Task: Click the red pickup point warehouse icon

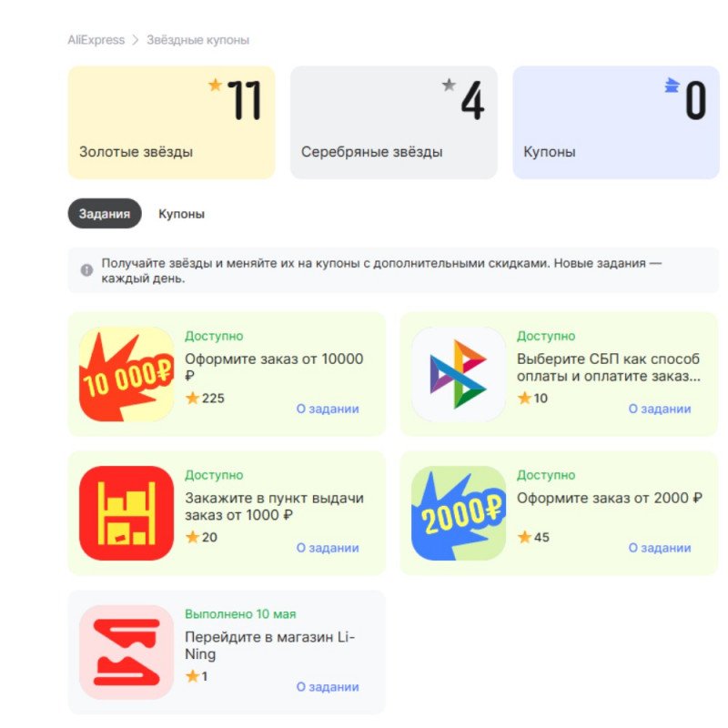Action: click(126, 513)
